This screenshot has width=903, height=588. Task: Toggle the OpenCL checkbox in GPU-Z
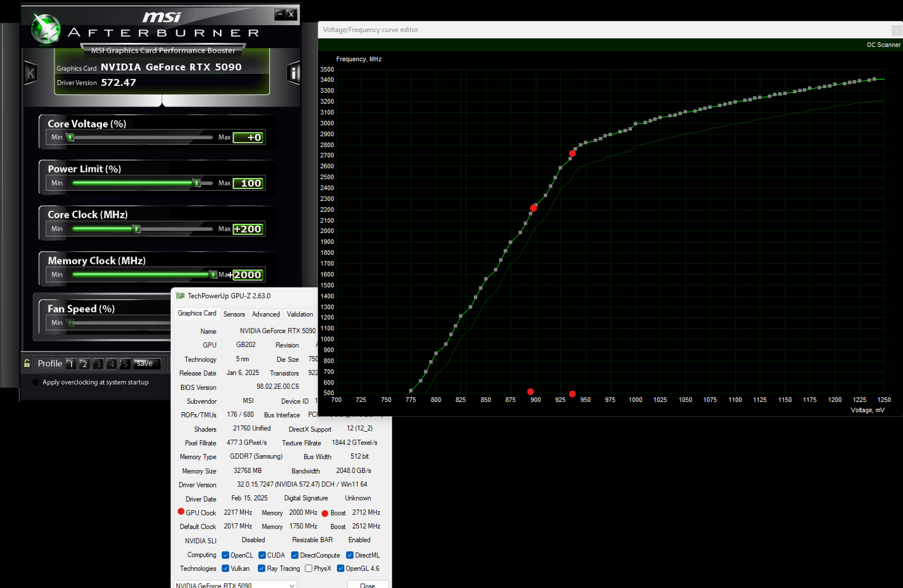click(x=226, y=555)
